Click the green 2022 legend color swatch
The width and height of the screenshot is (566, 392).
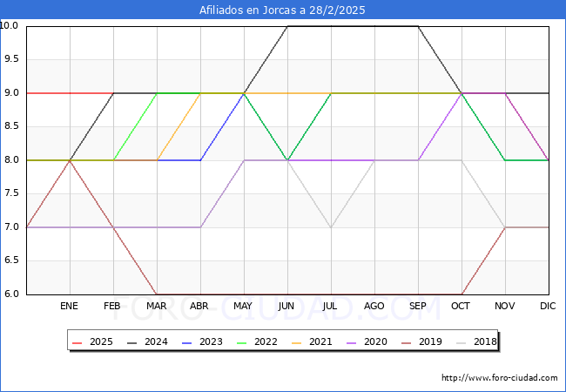point(242,342)
